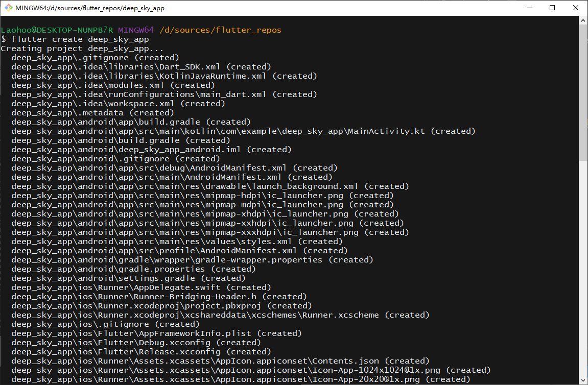This screenshot has height=385, width=588.
Task: Click the scrollbar up arrow
Action: pyautogui.click(x=583, y=20)
